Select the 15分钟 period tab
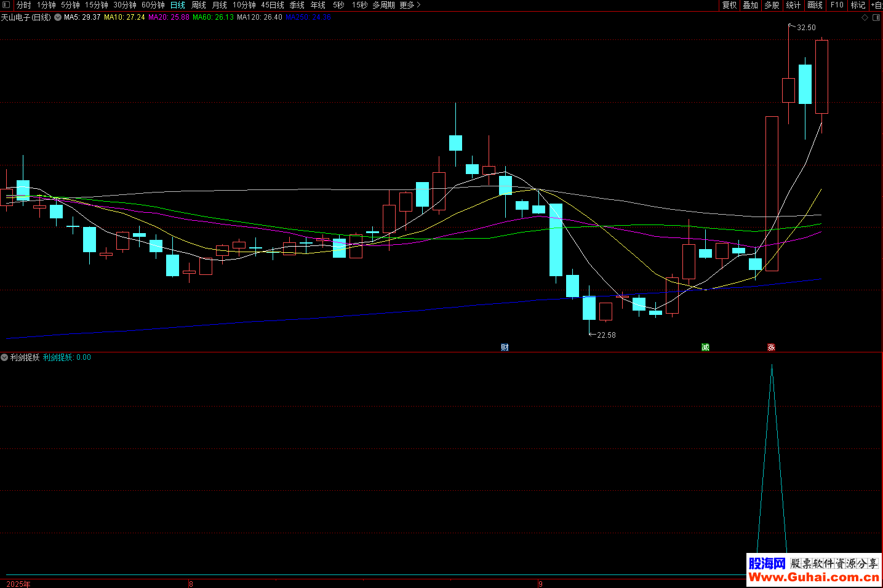Image resolution: width=883 pixels, height=588 pixels. point(97,5)
